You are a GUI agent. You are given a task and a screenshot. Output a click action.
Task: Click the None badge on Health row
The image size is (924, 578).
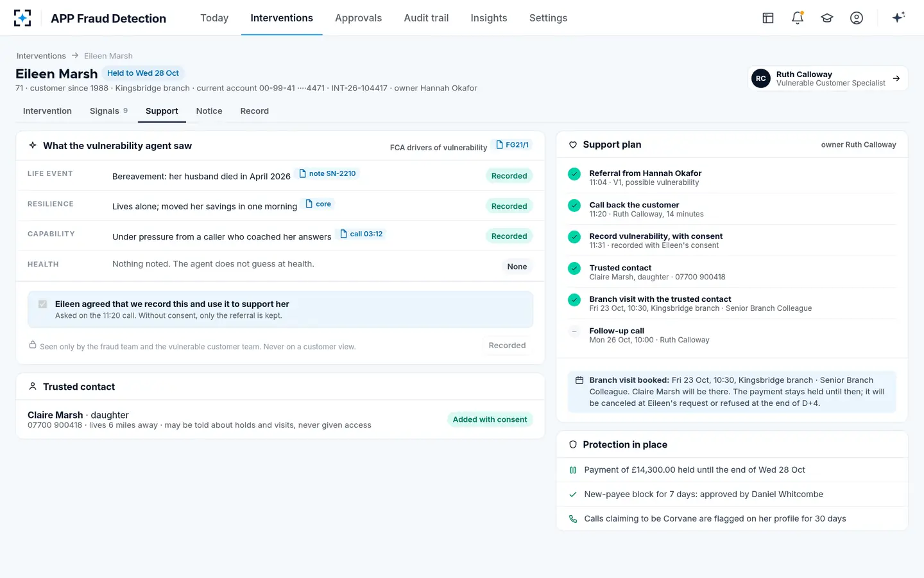(x=517, y=267)
